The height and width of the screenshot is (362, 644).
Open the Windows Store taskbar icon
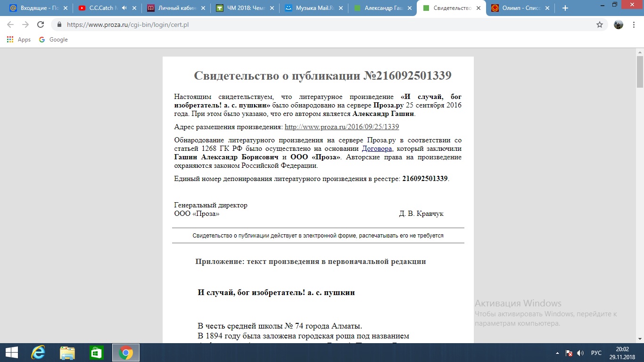96,353
